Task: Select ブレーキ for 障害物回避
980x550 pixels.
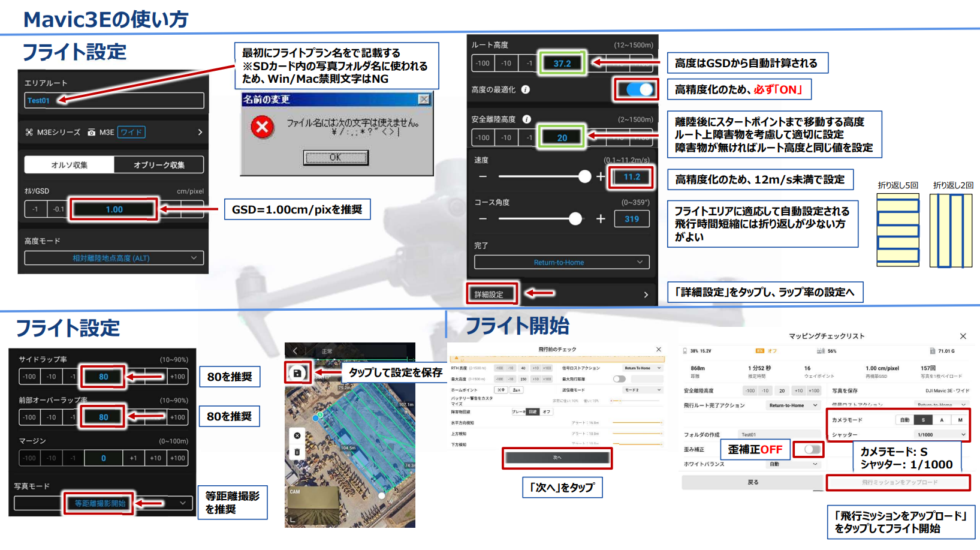Action: coord(519,411)
